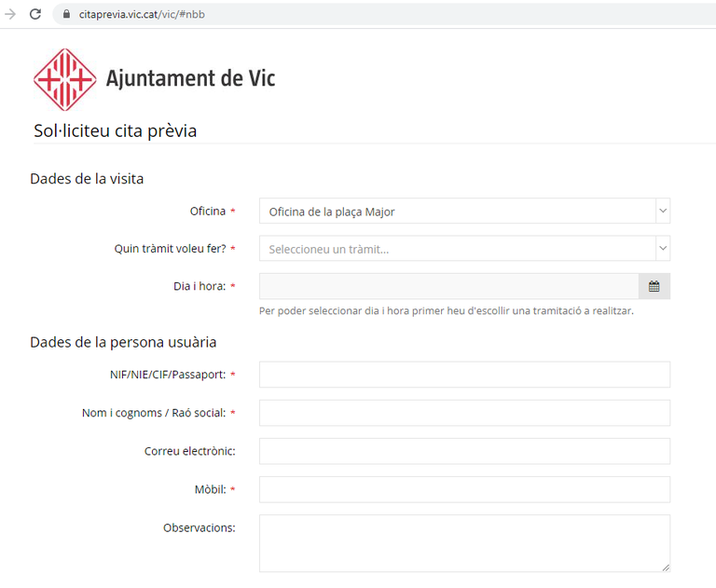Focus the Nom i cognoms input field

pos(464,413)
